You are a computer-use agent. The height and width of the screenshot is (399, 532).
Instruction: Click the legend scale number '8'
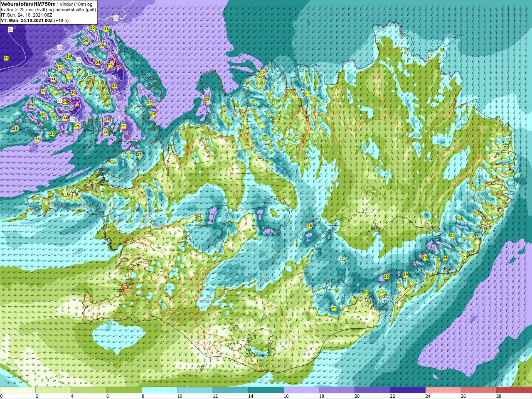(x=143, y=396)
